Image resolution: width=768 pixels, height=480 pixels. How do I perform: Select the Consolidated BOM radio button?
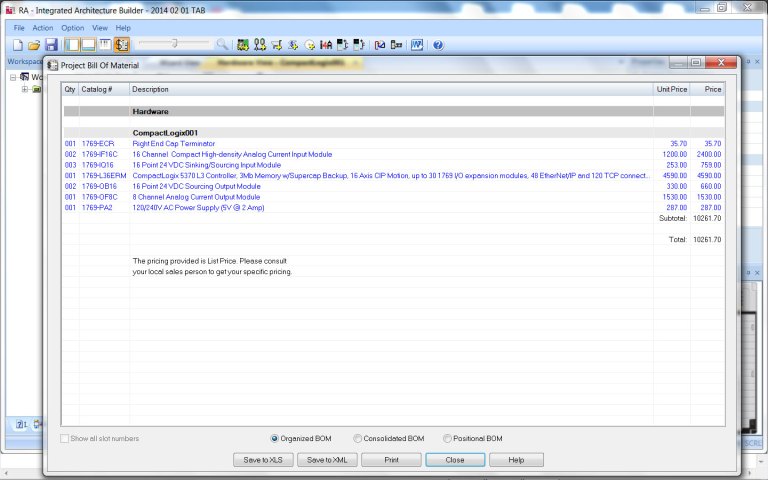pos(358,438)
